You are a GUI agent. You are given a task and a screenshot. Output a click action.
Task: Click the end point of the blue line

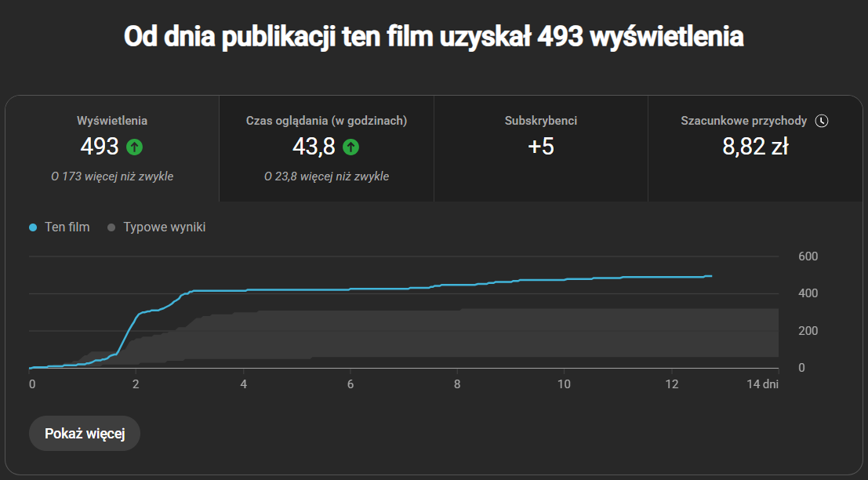click(710, 276)
